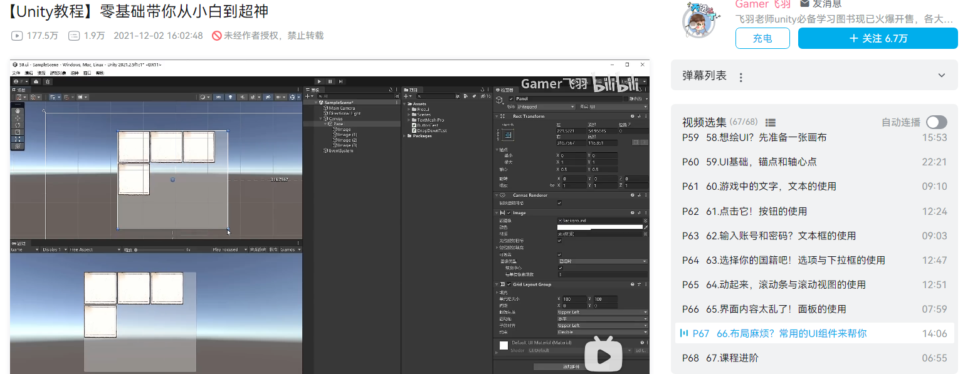Toggle Raycast Target checkbox under Image

(559, 241)
